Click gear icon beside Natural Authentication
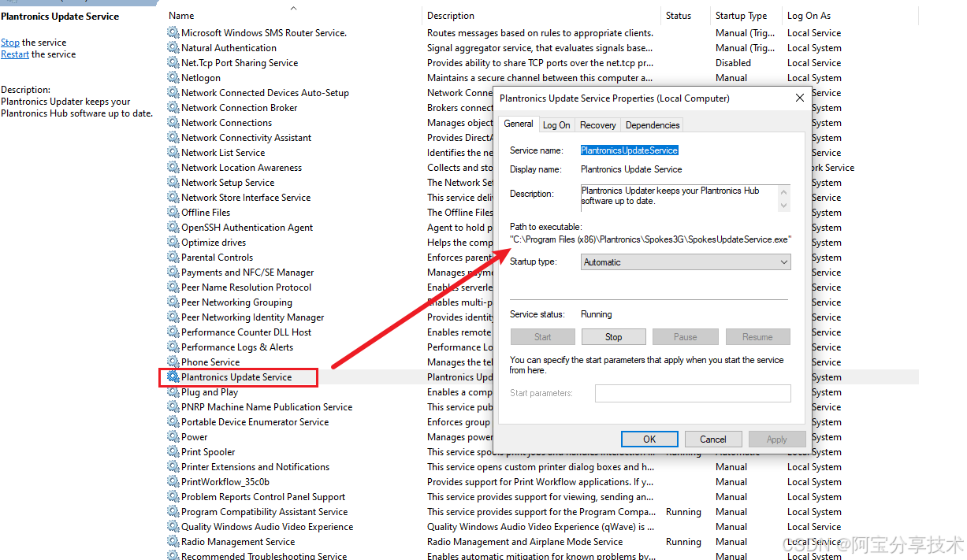 point(173,48)
